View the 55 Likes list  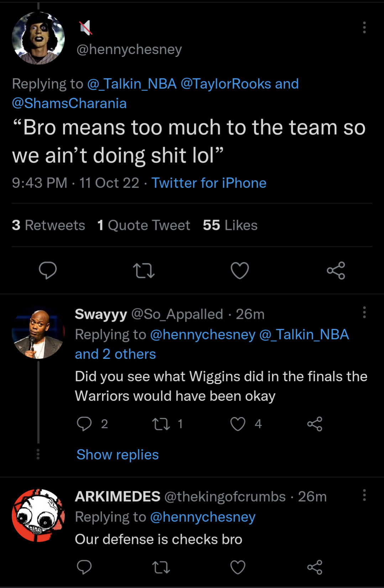pos(230,225)
